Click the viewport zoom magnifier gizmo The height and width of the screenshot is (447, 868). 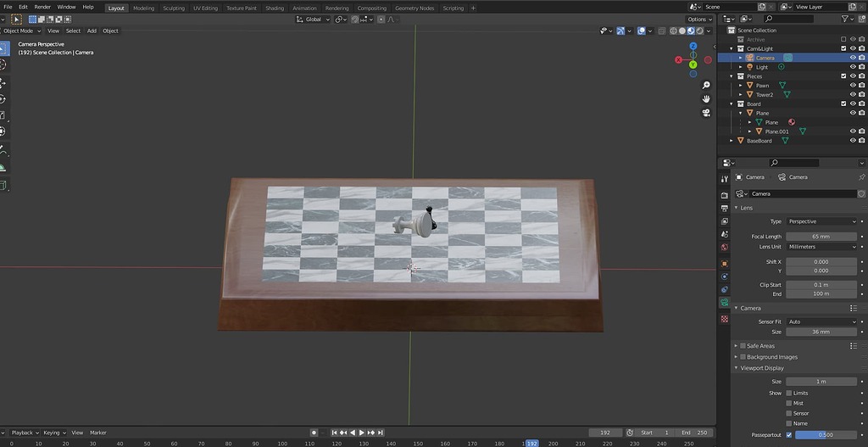point(706,86)
